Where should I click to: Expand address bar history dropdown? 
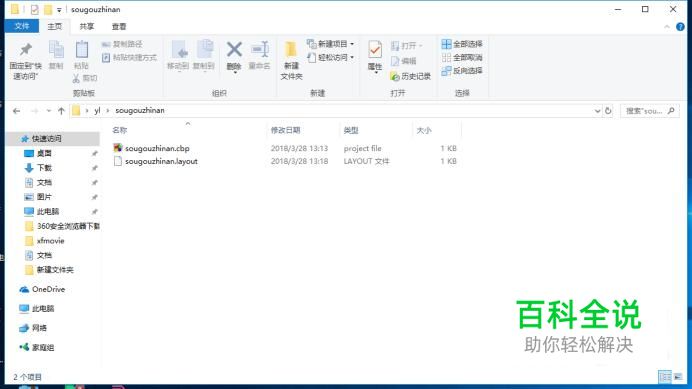597,111
